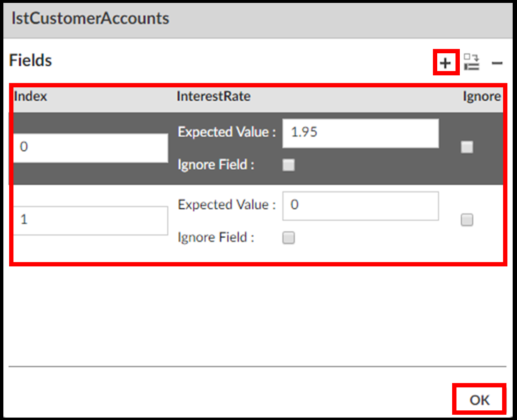
Task: Tick the Ignore column checkbox in the dark row
Action: click(x=467, y=147)
